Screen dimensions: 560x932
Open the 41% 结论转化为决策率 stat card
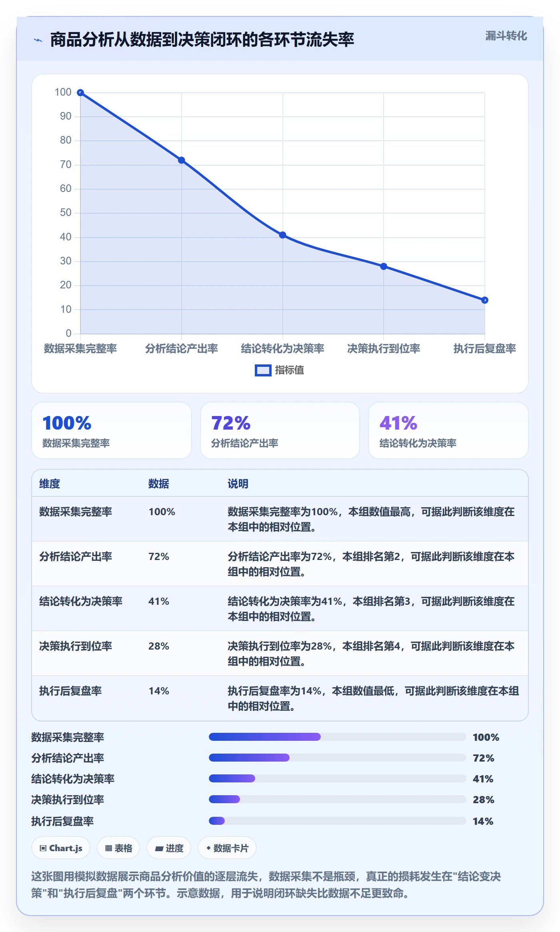pyautogui.click(x=448, y=430)
